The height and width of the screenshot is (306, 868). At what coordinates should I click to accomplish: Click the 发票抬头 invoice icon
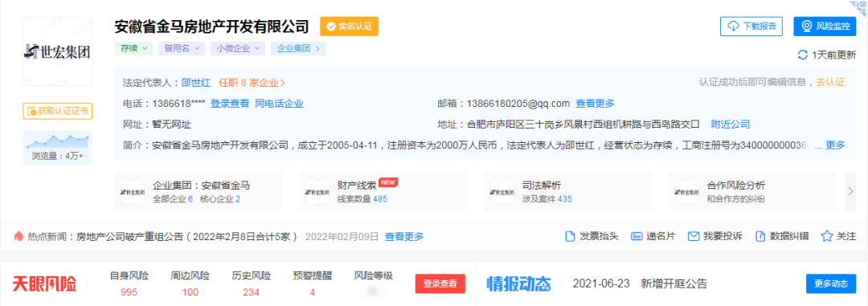tap(570, 236)
